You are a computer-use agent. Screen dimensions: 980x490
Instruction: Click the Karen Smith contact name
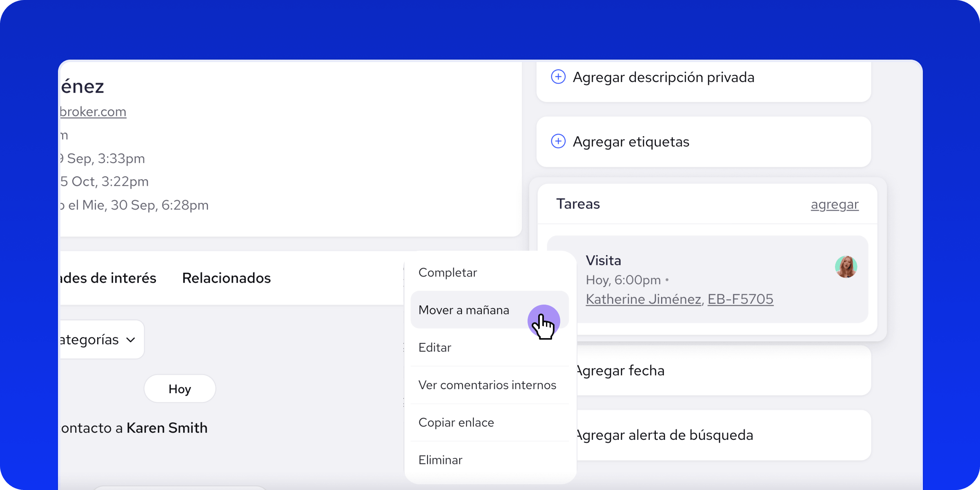[x=167, y=428]
